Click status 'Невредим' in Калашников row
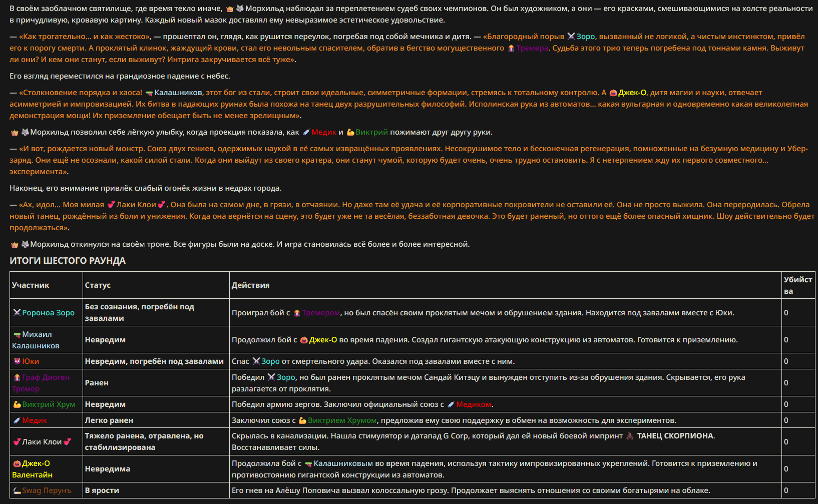818x504 pixels. click(105, 340)
